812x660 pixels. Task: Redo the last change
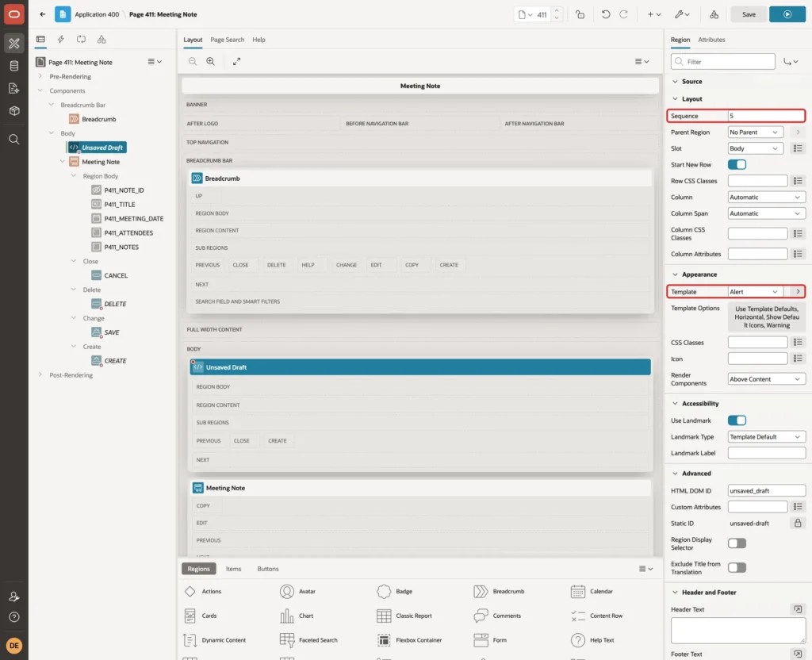pyautogui.click(x=623, y=14)
